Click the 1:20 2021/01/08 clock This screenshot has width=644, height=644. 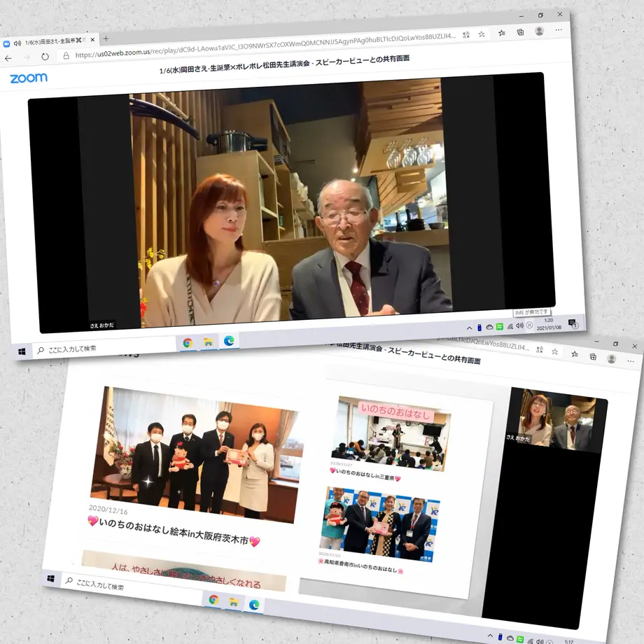[549, 323]
